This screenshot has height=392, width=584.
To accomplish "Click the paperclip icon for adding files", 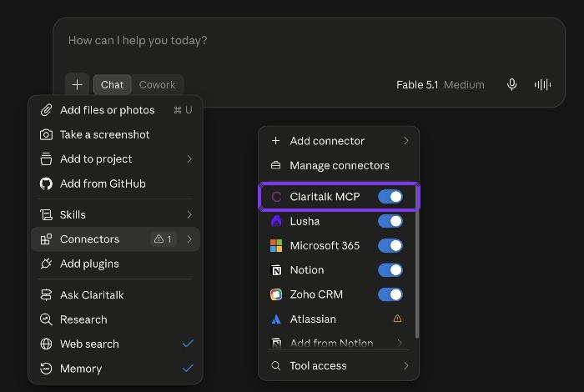I will 46,110.
